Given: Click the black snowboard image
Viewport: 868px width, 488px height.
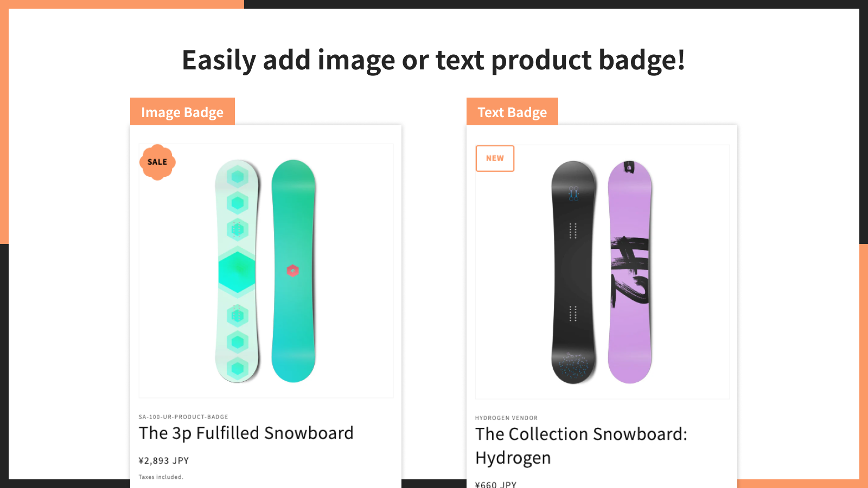Looking at the screenshot, I should tap(573, 272).
